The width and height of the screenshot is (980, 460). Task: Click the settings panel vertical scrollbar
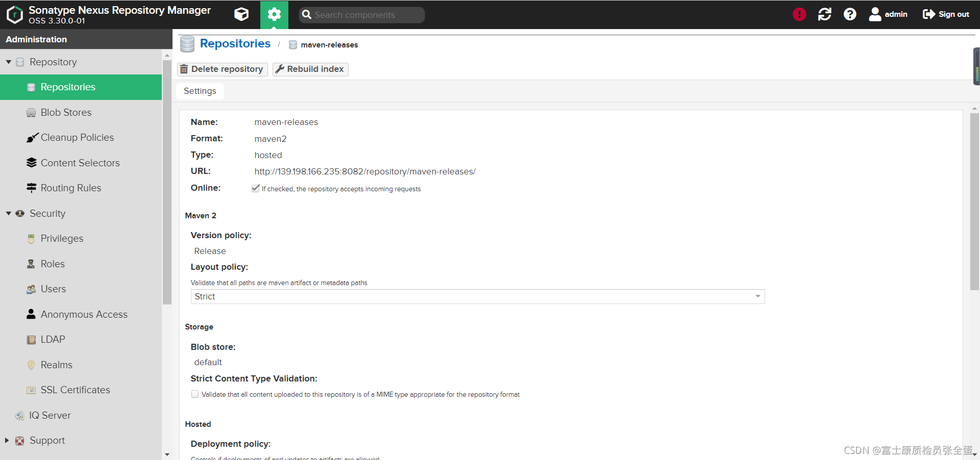click(974, 201)
